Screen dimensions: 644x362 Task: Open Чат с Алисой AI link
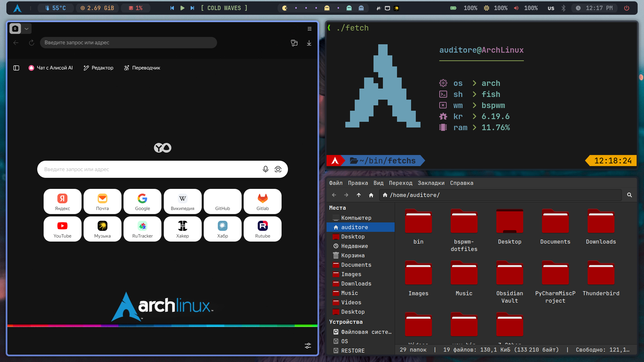tap(51, 68)
